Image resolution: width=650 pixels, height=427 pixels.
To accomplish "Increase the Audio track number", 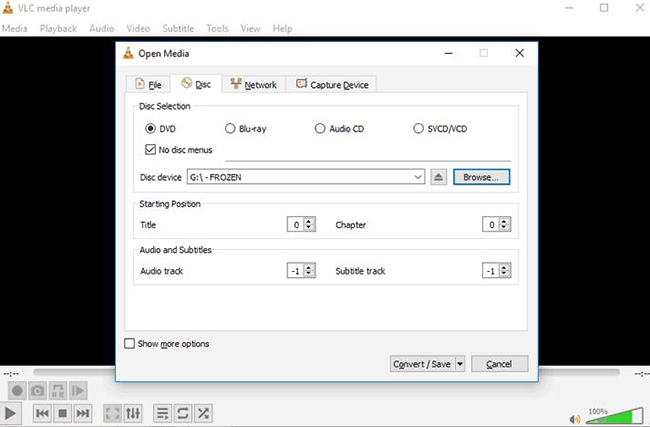I will pyautogui.click(x=308, y=267).
